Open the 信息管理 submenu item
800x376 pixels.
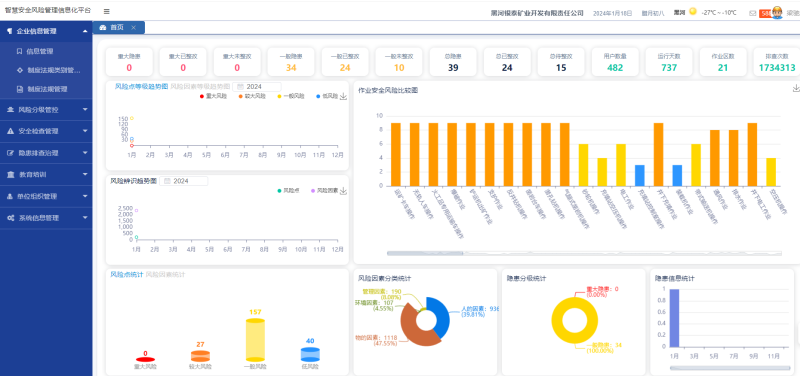coord(46,51)
